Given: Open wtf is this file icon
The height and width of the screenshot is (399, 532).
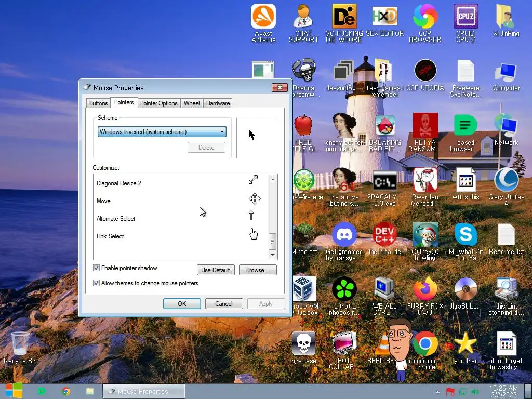Looking at the screenshot, I should point(465,185).
